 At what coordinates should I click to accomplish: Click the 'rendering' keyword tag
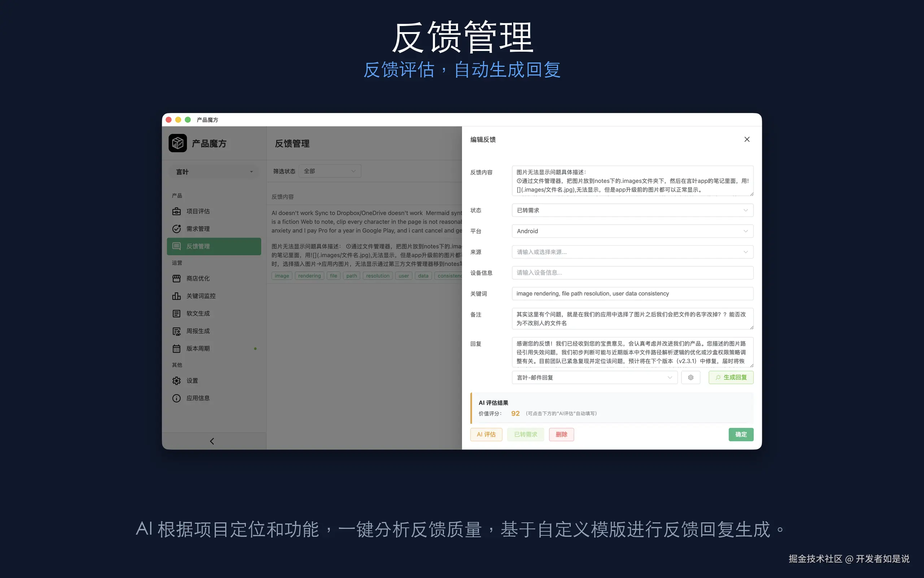[309, 276]
